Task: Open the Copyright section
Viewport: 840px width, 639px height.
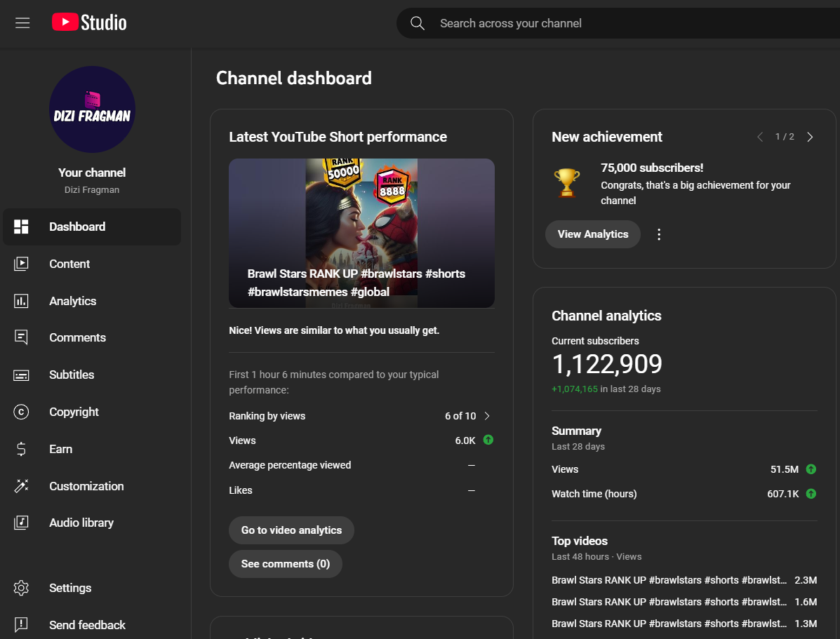Action: [x=74, y=412]
